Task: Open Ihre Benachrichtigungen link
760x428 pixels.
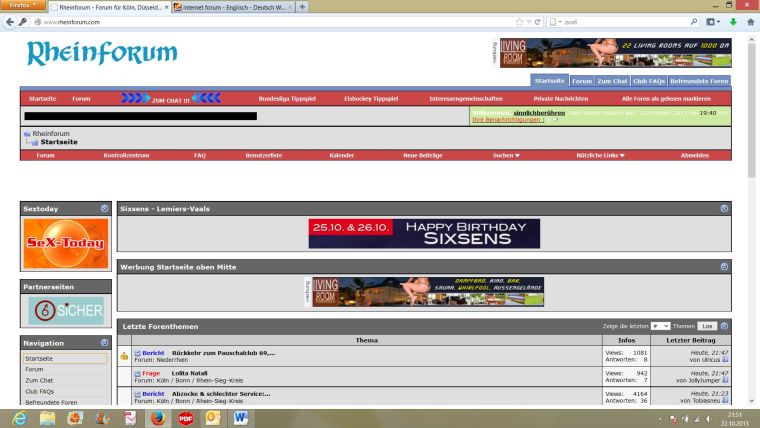Action: [x=507, y=120]
